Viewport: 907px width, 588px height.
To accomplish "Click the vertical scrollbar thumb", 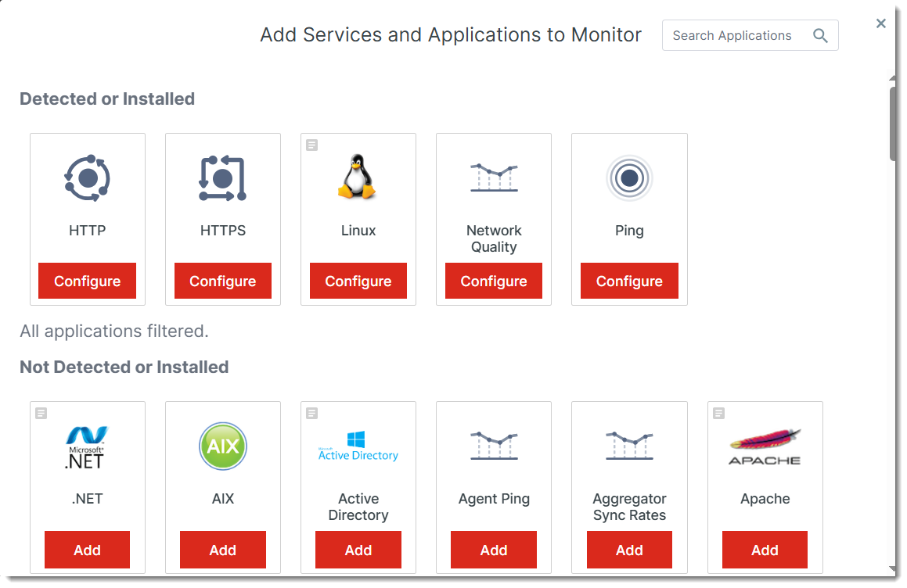I will (x=893, y=122).
